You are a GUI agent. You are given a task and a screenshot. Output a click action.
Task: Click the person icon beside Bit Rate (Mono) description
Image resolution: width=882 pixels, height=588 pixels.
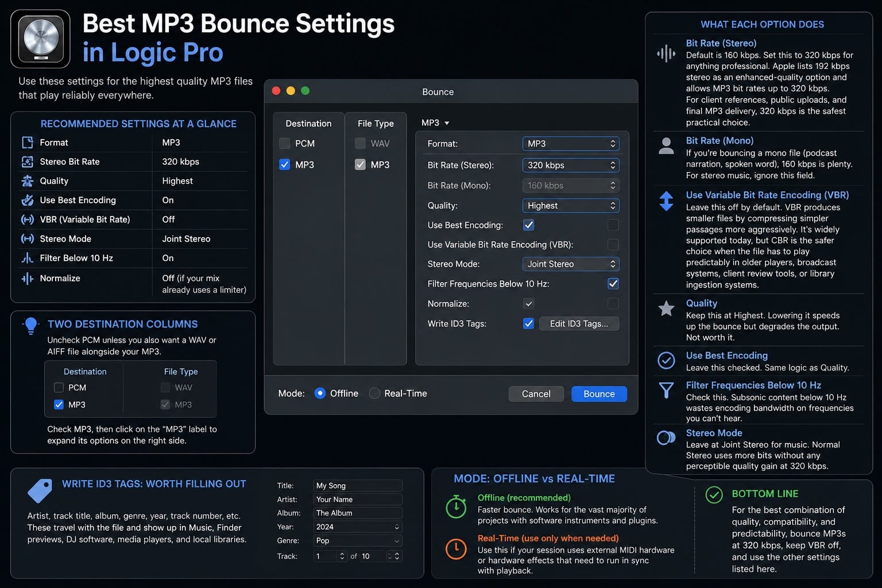coord(666,146)
